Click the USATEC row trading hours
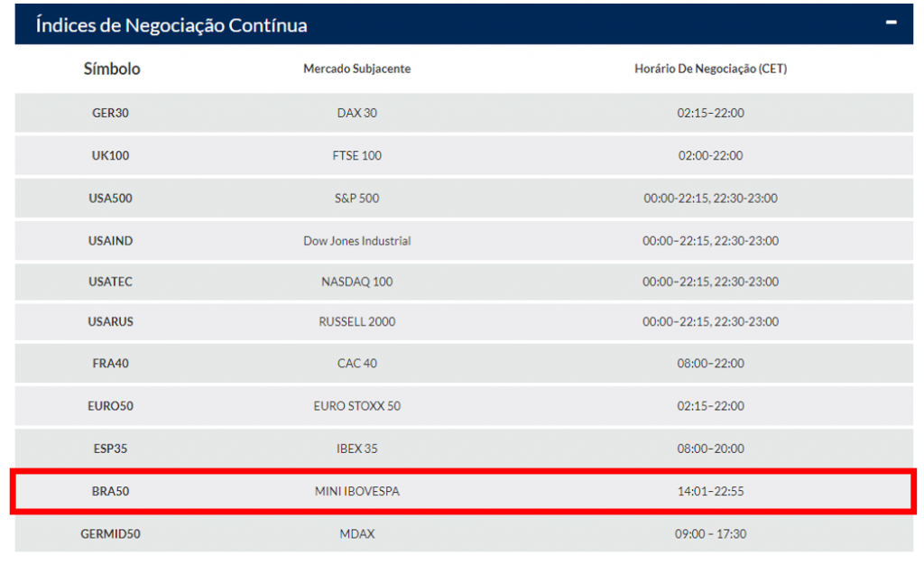The image size is (924, 565). 711,282
